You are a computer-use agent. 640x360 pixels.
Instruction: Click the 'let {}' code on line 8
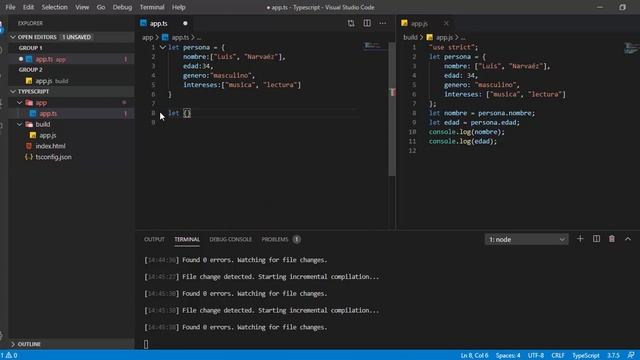coord(179,113)
